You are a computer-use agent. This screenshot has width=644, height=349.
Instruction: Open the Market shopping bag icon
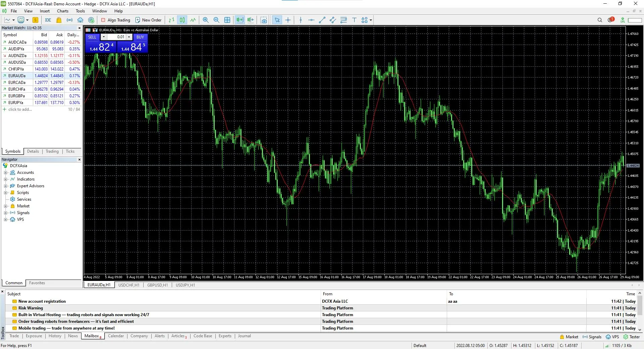pyautogui.click(x=59, y=20)
